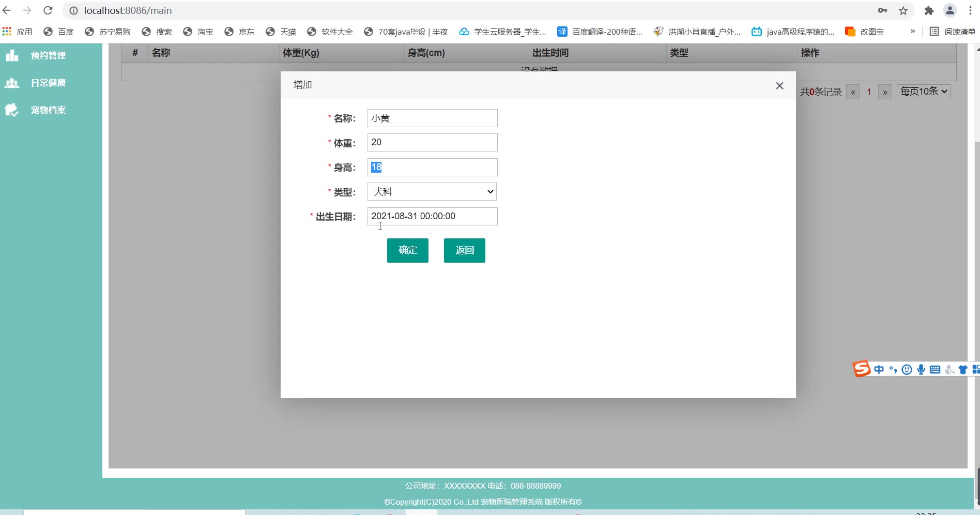This screenshot has height=515, width=980.
Task: Open the IME skin shirt icon
Action: (963, 369)
